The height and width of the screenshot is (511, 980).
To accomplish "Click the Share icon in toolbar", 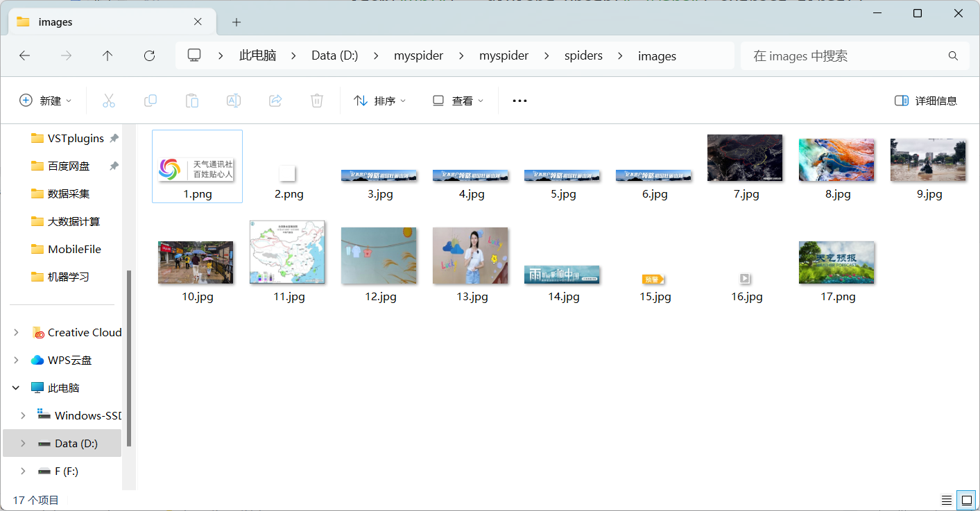I will click(x=275, y=101).
